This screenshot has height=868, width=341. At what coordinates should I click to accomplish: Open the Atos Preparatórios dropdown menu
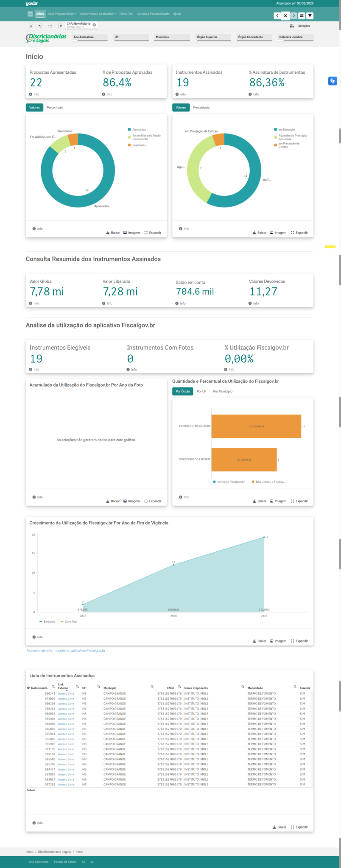[62, 14]
